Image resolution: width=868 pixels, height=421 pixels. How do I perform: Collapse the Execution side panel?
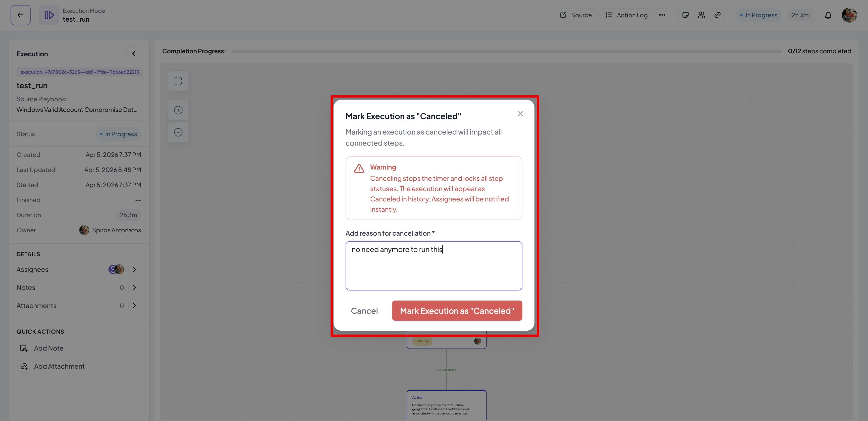[x=133, y=53]
